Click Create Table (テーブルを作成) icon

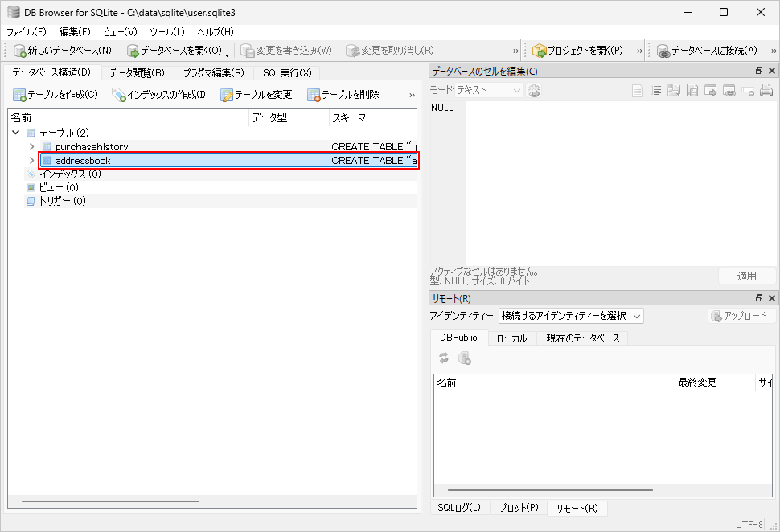[20, 95]
